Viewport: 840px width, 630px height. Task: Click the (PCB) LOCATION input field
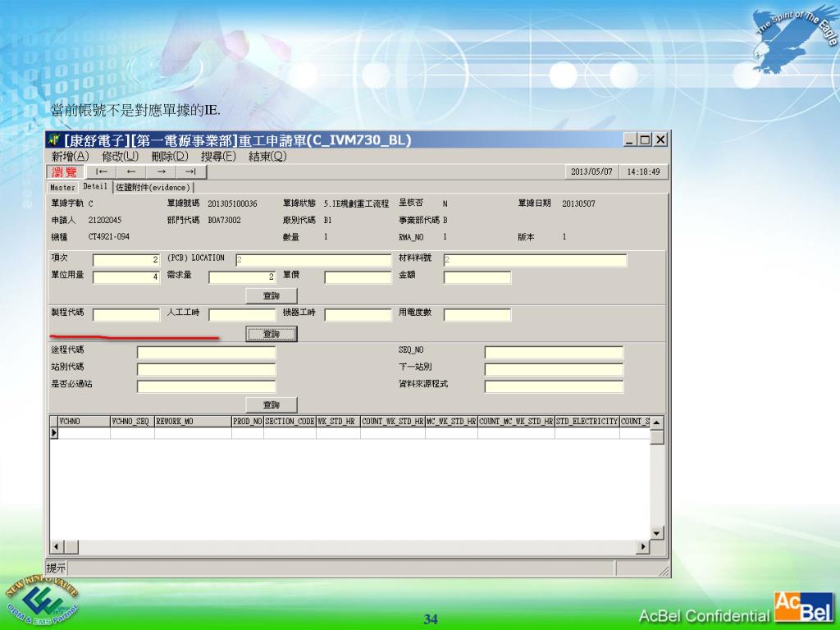[x=314, y=260]
